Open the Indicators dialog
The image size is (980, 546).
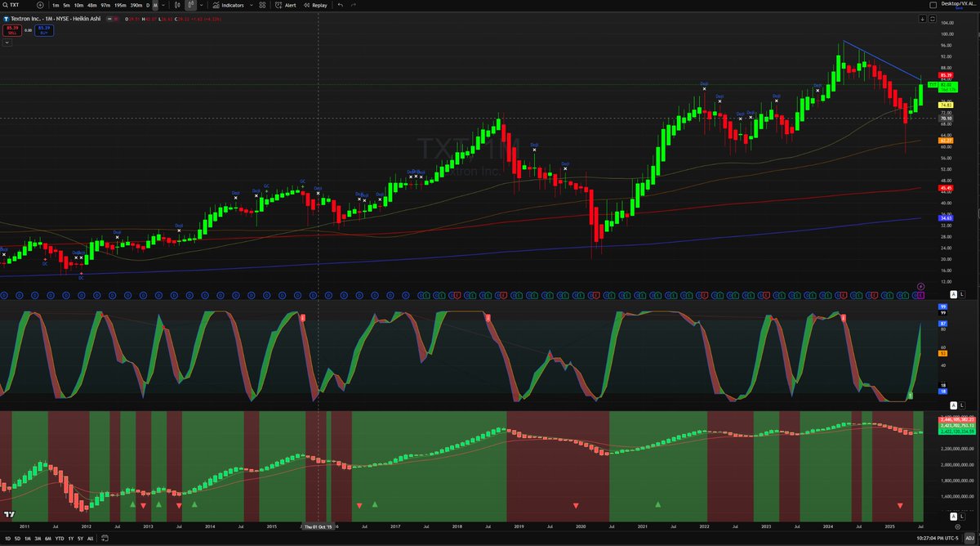(228, 5)
